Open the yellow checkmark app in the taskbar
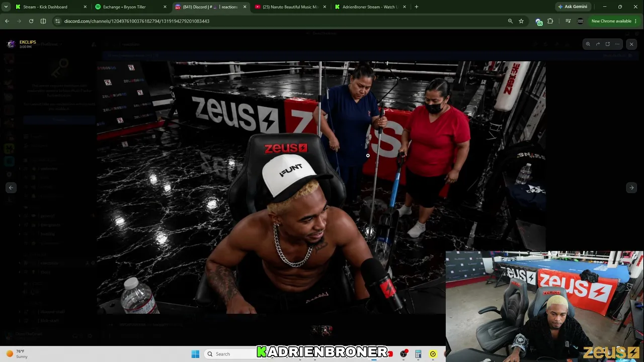Image resolution: width=644 pixels, height=362 pixels. pos(433,354)
